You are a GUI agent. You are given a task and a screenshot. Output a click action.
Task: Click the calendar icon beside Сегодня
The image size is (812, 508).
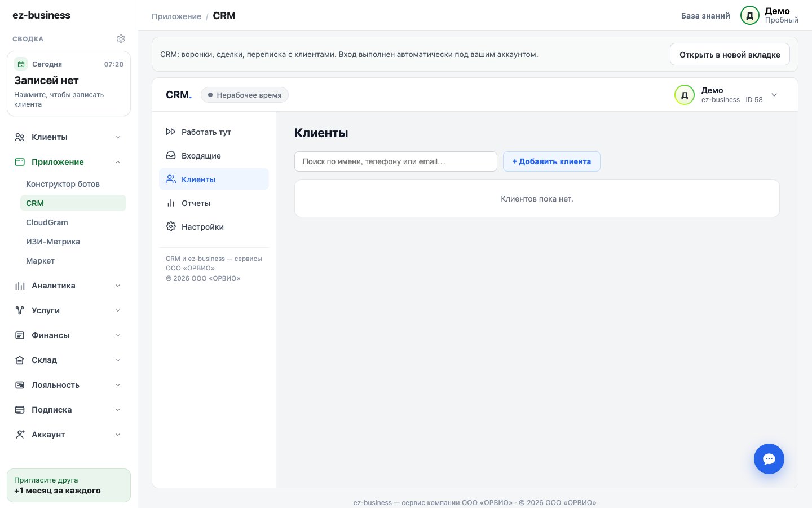(x=21, y=64)
